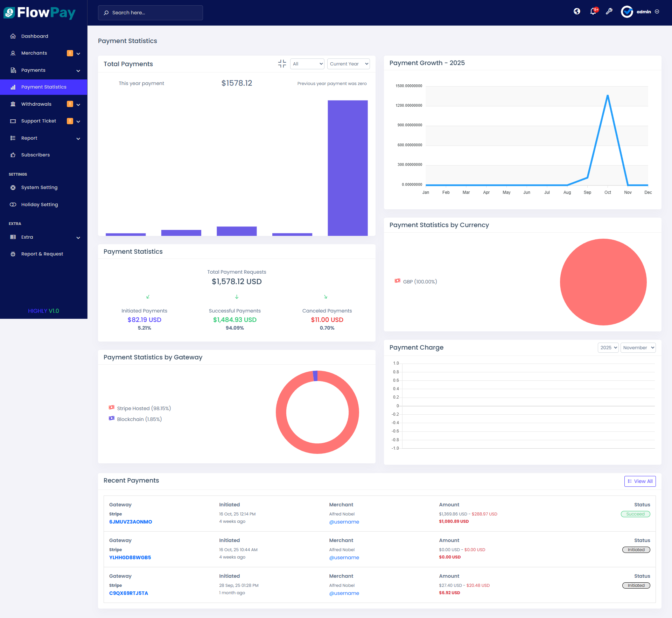This screenshot has width=672, height=618.
Task: Open payment 6JMUVZ3AONMO link
Action: tap(131, 521)
